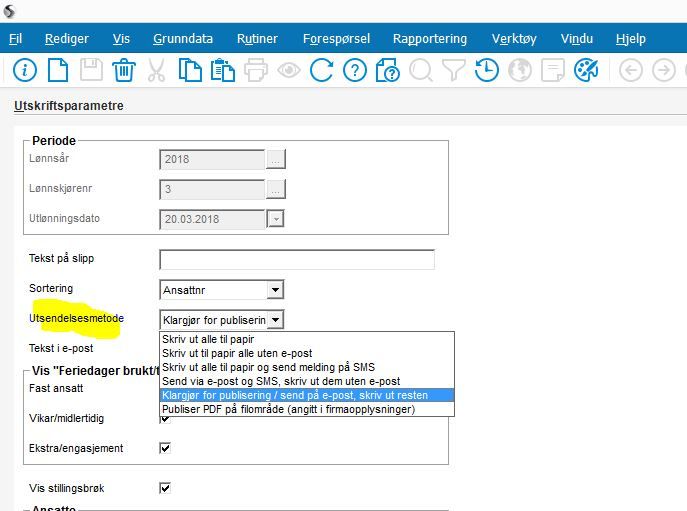The width and height of the screenshot is (687, 511).
Task: Click the Lønnsår field showing 2018
Action: pos(212,159)
